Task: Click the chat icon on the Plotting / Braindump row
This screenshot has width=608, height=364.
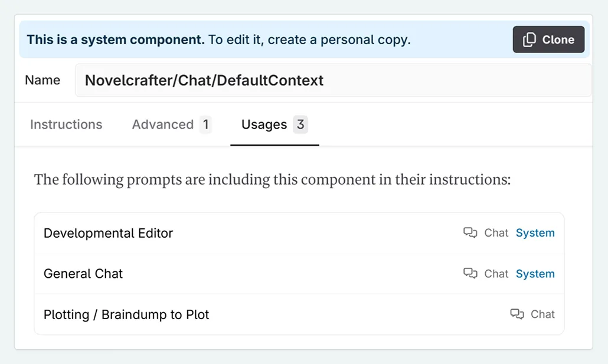Action: [518, 314]
